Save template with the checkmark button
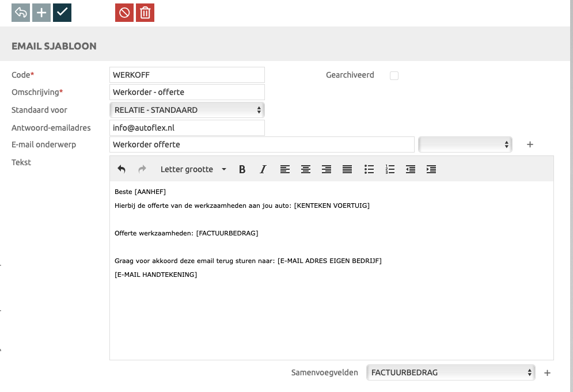The image size is (573, 392). [62, 13]
